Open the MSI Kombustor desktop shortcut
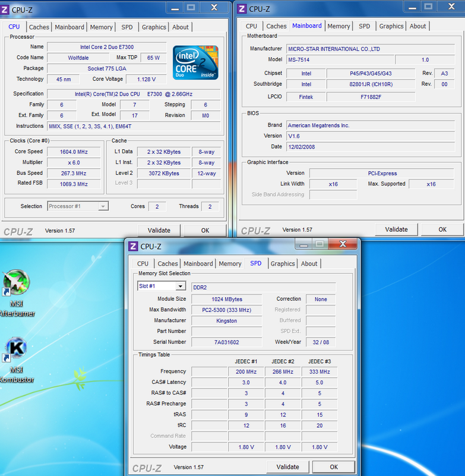 17,360
